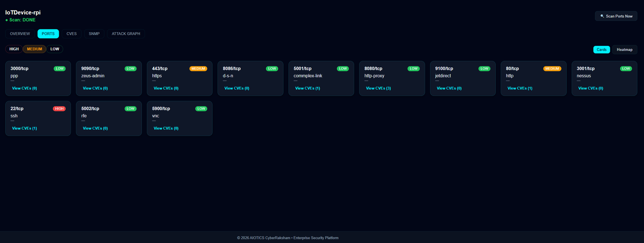View CVEs for port 22/tcp ssh

point(25,128)
